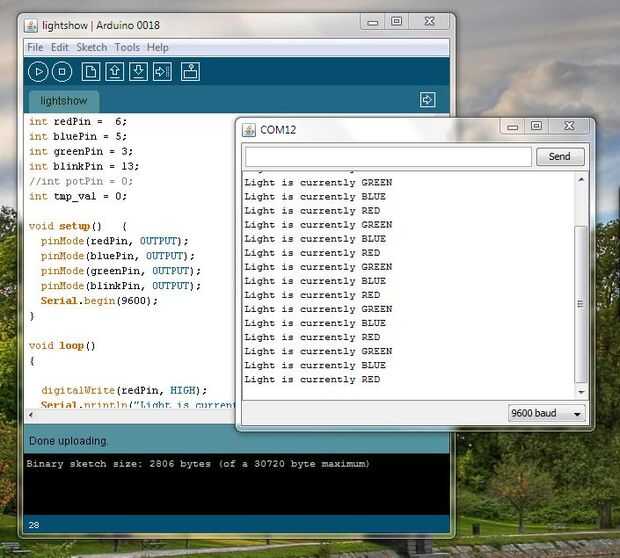Click the serial monitor scroll-up arrow
This screenshot has width=620, height=558.
tap(580, 180)
